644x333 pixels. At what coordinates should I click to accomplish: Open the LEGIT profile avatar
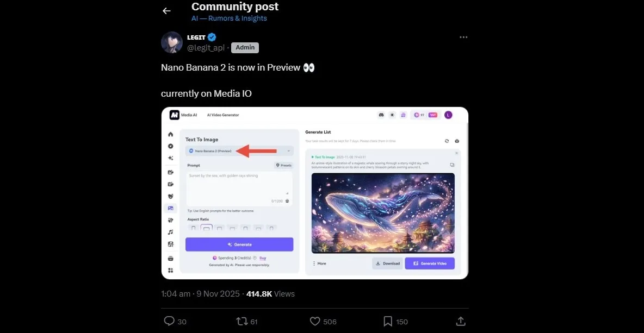(172, 42)
